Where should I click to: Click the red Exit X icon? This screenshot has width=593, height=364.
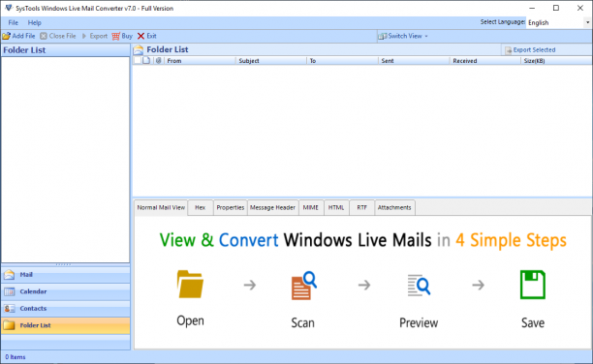pyautogui.click(x=140, y=36)
